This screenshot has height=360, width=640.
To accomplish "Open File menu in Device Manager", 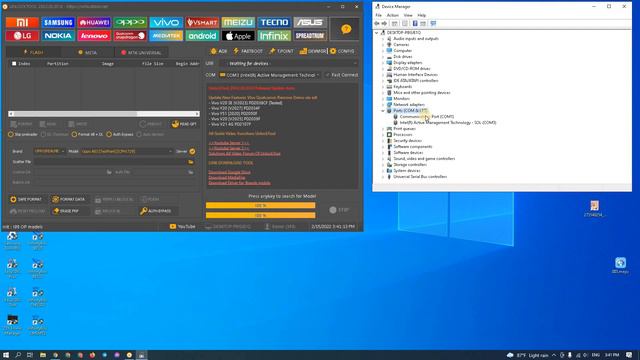I will pyautogui.click(x=378, y=15).
